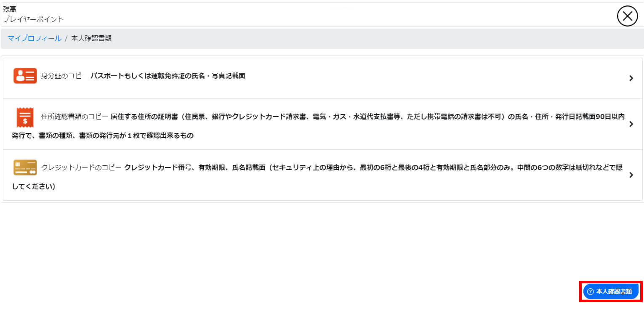Click the 本人確認書類 breadcrumb item
The image size is (644, 311).
[91, 38]
